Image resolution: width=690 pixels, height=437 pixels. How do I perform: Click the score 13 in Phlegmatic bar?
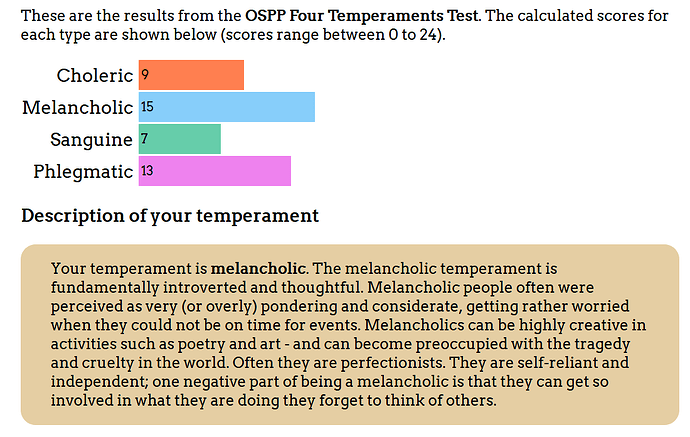[147, 170]
